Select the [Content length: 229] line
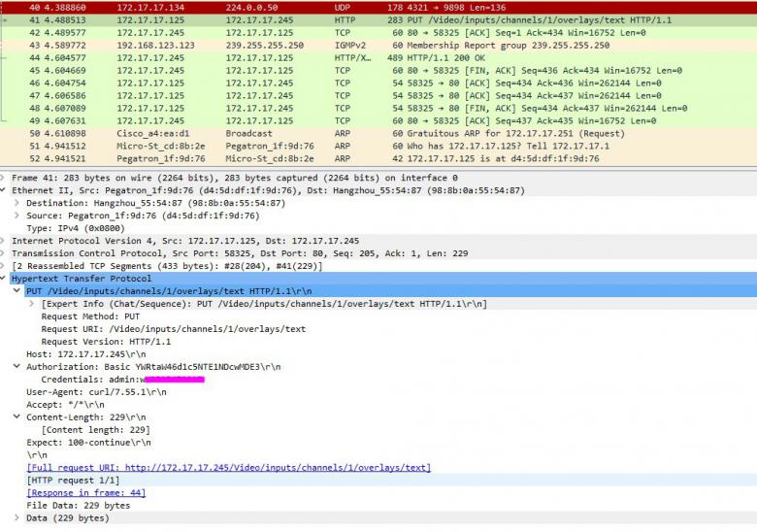Screen dimensions: 757x532 tap(95, 430)
